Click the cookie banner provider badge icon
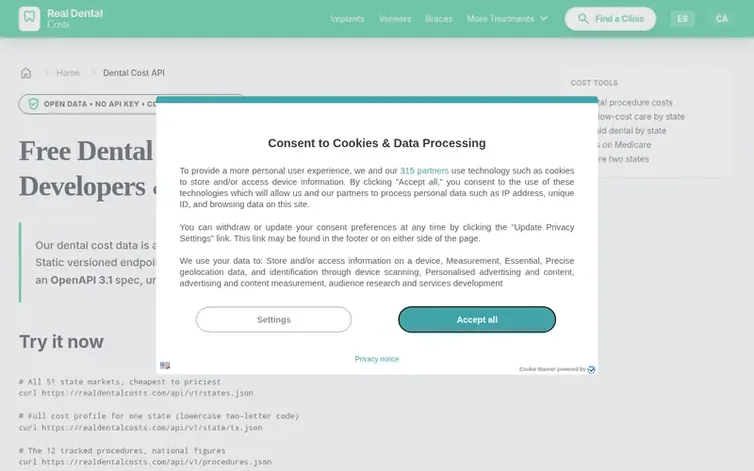Image resolution: width=754 pixels, height=471 pixels. [x=591, y=369]
